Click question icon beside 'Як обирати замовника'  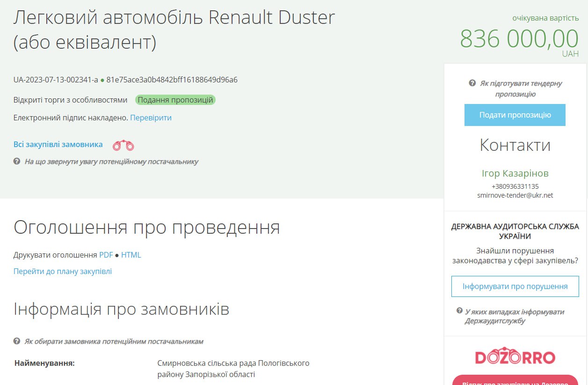(17, 341)
